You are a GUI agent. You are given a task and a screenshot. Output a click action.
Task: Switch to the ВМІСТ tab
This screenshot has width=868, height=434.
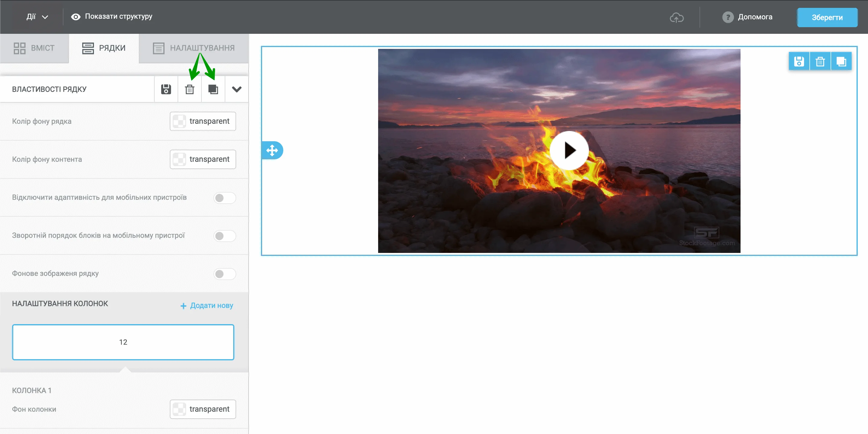pyautogui.click(x=34, y=48)
